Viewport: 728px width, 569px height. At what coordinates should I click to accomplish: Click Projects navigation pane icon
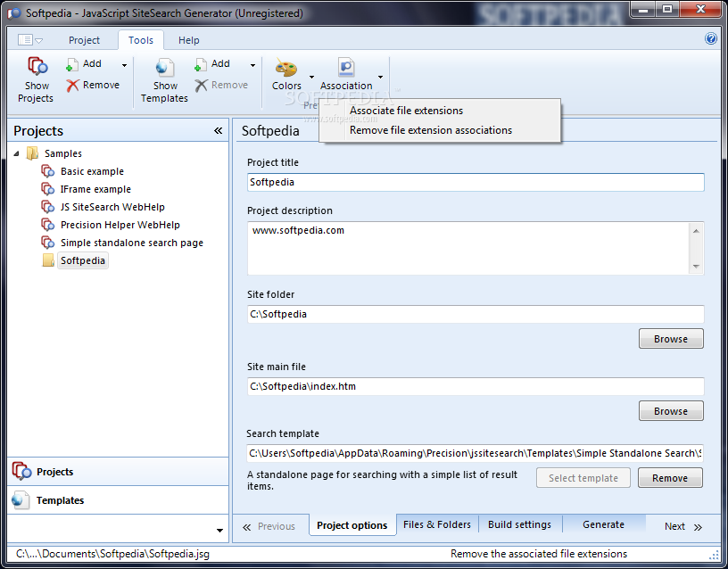(21, 472)
